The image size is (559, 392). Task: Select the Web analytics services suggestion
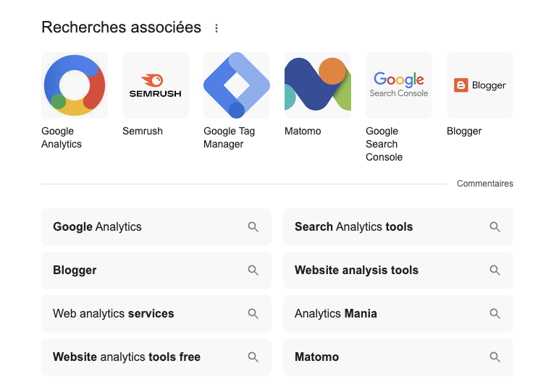click(x=114, y=314)
